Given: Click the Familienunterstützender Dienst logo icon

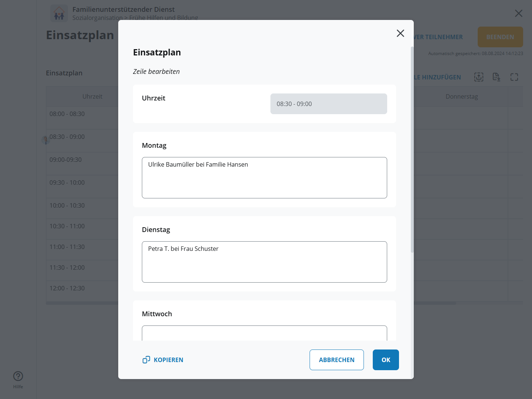Looking at the screenshot, I should click(59, 13).
